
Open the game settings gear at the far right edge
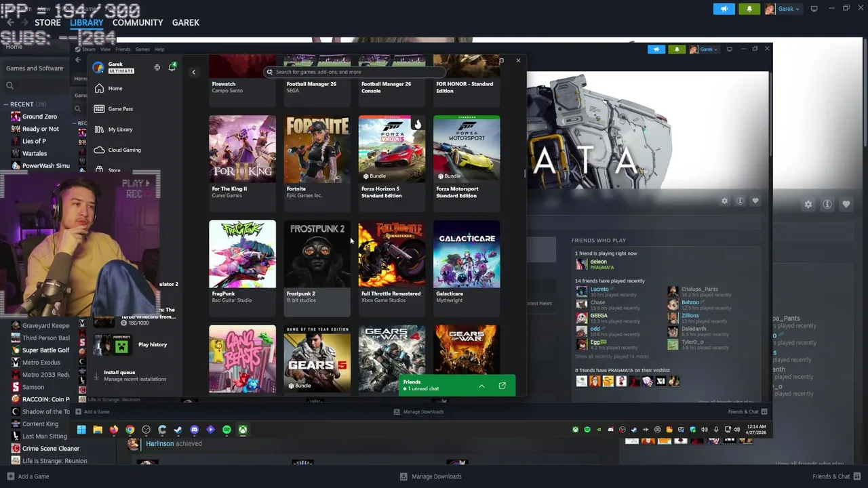click(x=808, y=205)
